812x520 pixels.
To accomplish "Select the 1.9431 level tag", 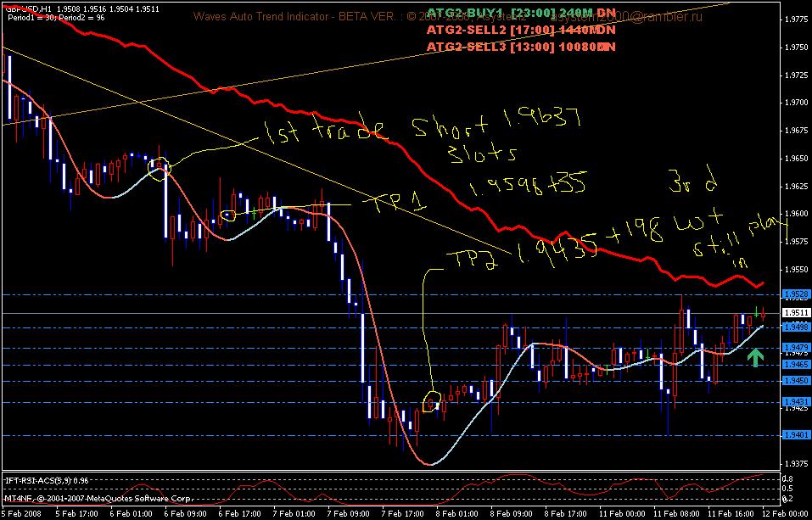I will (796, 402).
